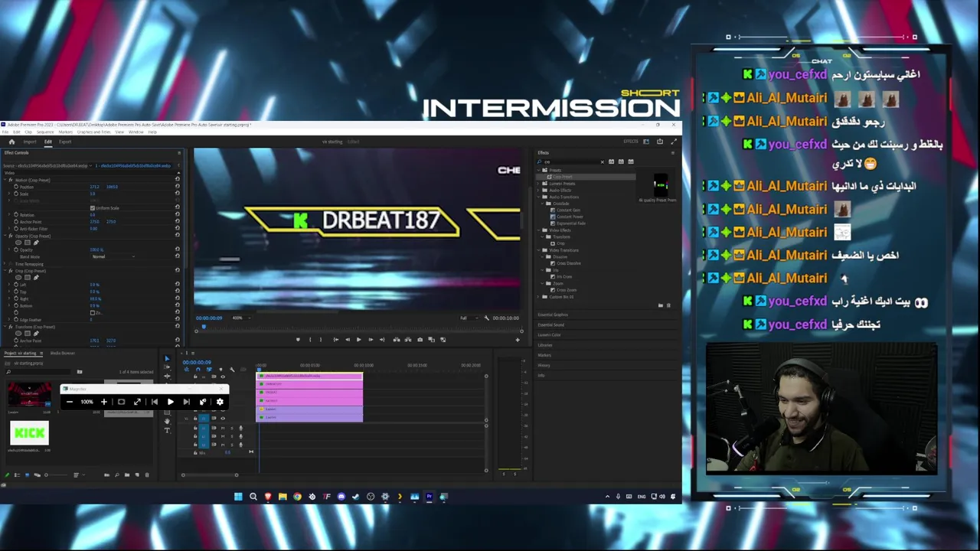The width and height of the screenshot is (980, 551).
Task: Open the Window menu
Action: pyautogui.click(x=136, y=132)
